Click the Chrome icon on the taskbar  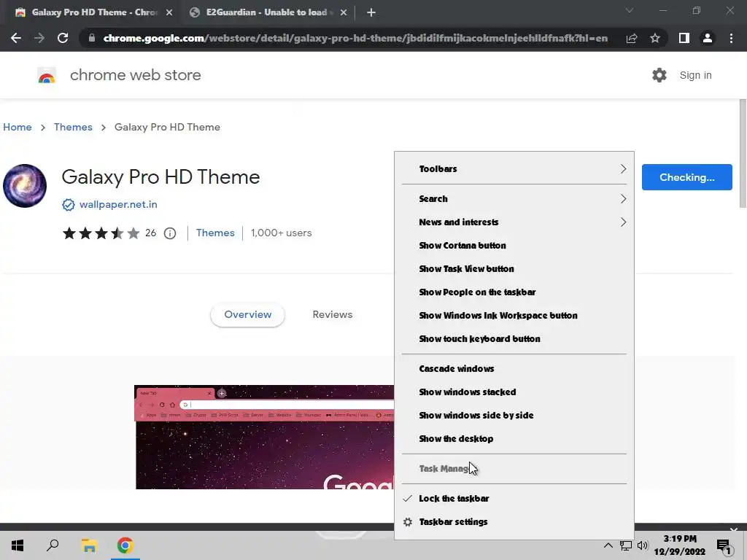125,545
